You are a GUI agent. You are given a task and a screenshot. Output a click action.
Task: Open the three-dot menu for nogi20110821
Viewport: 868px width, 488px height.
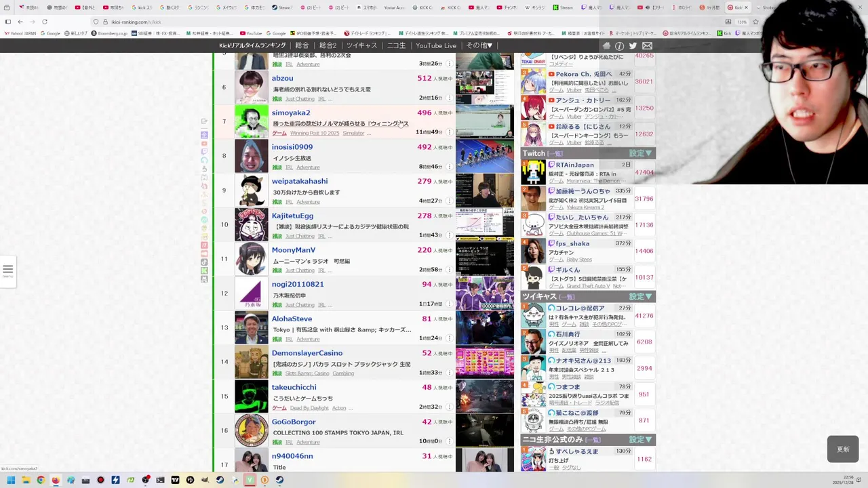(449, 304)
